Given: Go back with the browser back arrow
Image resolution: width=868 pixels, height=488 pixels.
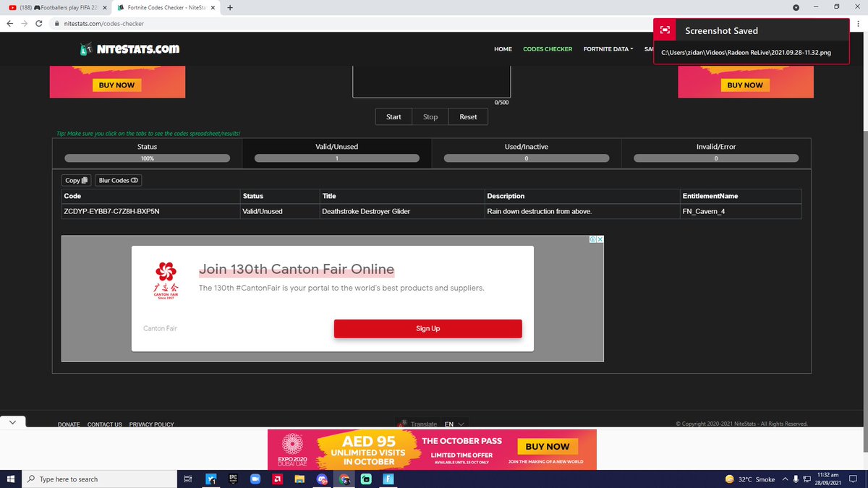Looking at the screenshot, I should coord(10,23).
